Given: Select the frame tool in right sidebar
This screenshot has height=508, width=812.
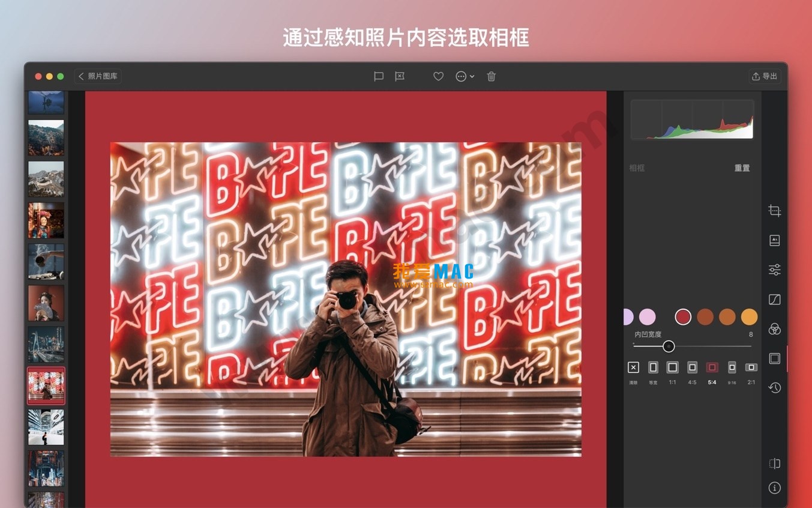Looking at the screenshot, I should pyautogui.click(x=775, y=358).
